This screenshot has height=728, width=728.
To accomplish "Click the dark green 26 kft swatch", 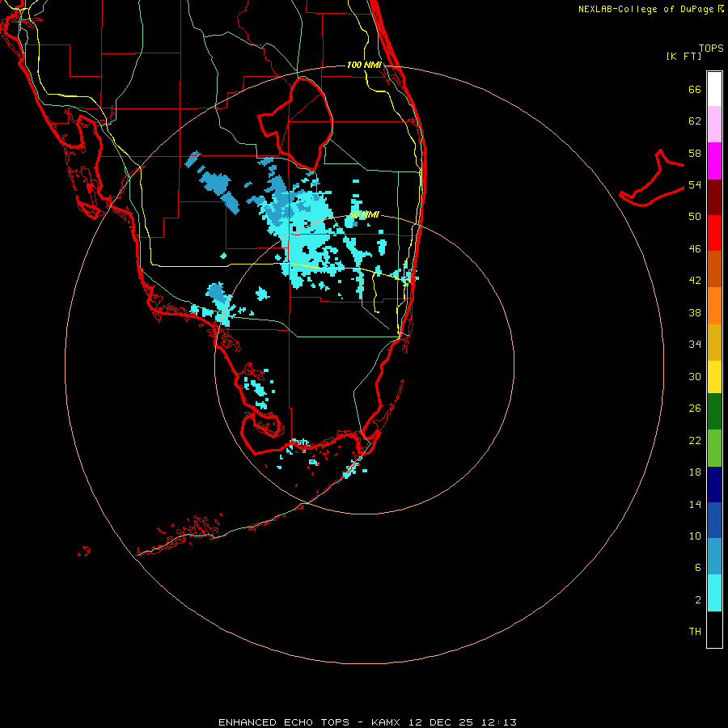I will [x=714, y=412].
